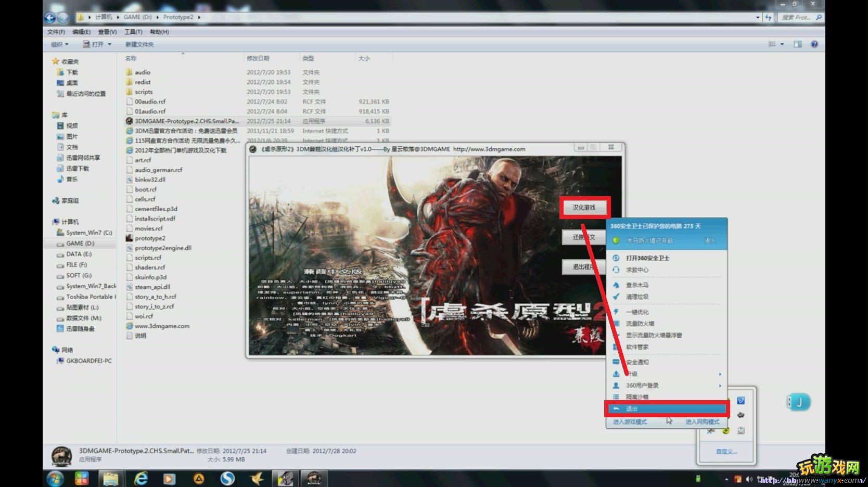This screenshot has width=868, height=487.
Task: Click the safely remove hardware tray icon
Action: [698, 479]
